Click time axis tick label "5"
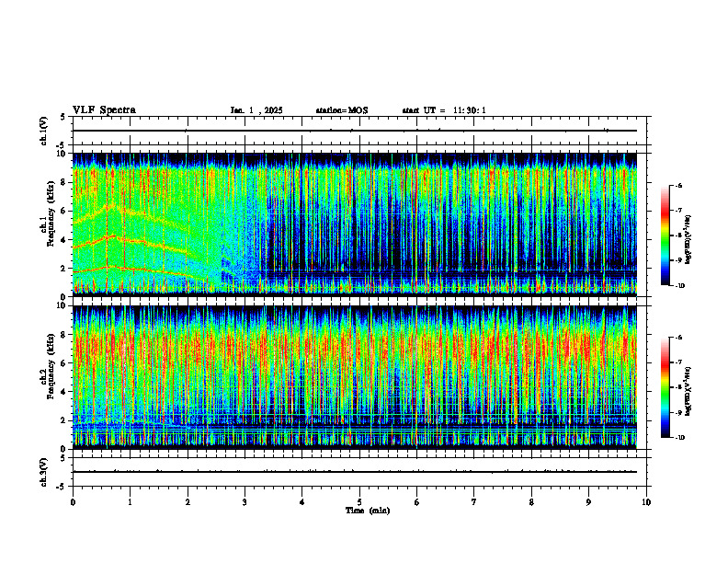728x563 pixels. (x=359, y=502)
